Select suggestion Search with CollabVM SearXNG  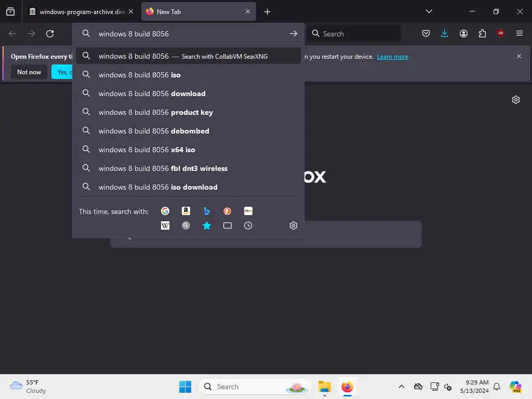coord(188,56)
